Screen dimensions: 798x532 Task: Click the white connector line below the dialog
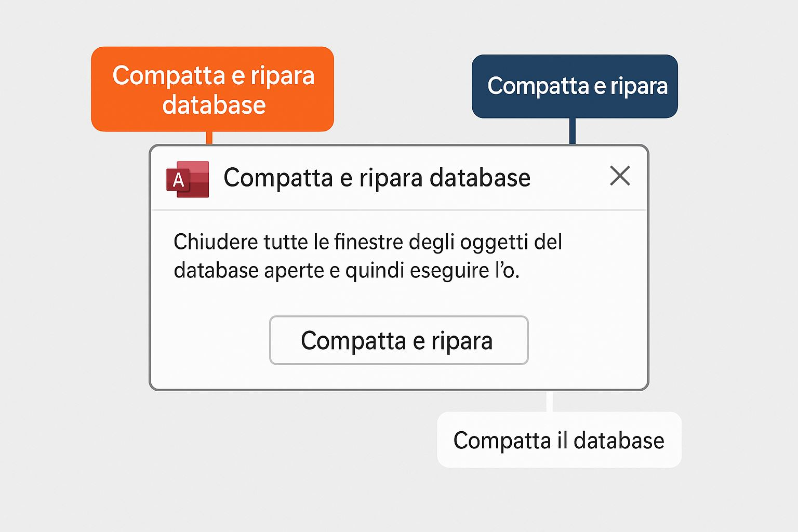coord(549,402)
